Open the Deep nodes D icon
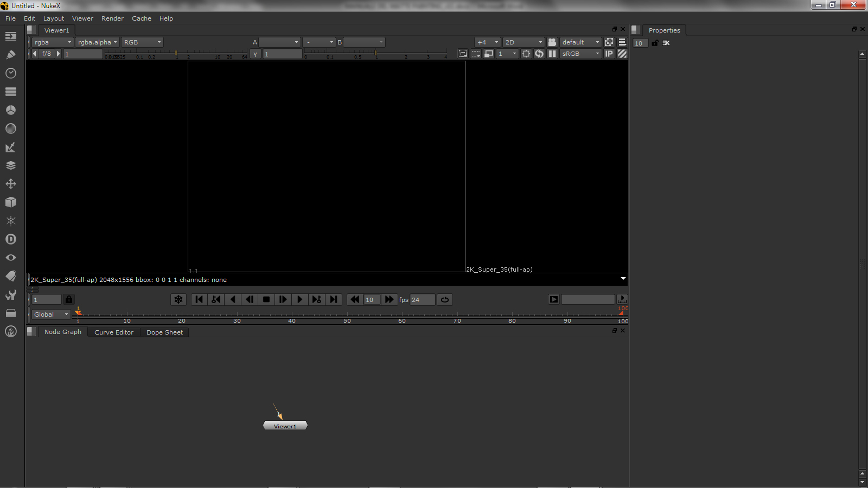 click(x=10, y=239)
